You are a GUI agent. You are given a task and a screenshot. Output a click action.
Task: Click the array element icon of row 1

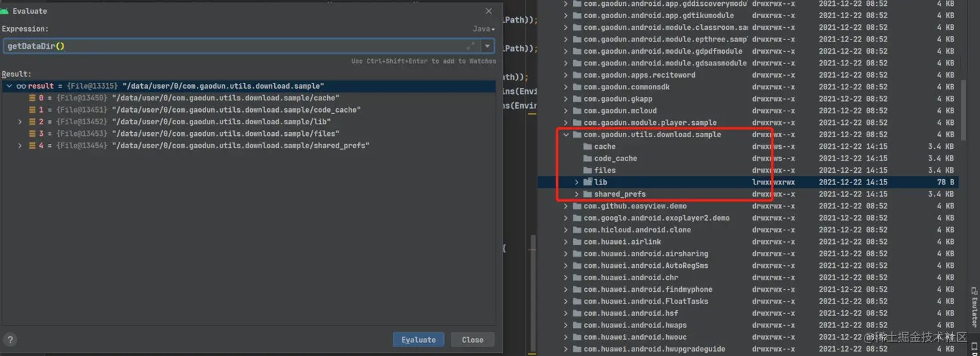(32, 110)
